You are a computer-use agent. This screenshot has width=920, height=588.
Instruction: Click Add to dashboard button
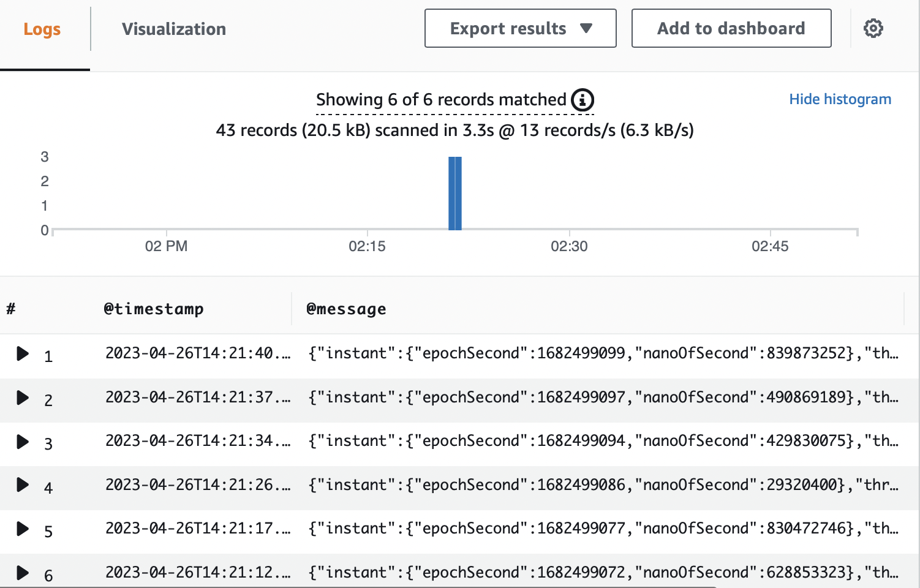pyautogui.click(x=731, y=28)
